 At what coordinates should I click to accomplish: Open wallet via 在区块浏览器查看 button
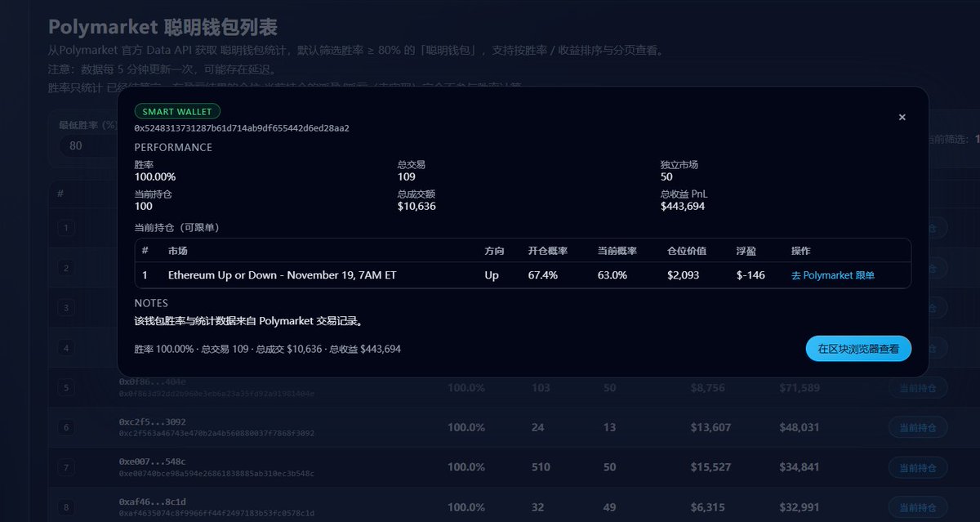(x=858, y=349)
